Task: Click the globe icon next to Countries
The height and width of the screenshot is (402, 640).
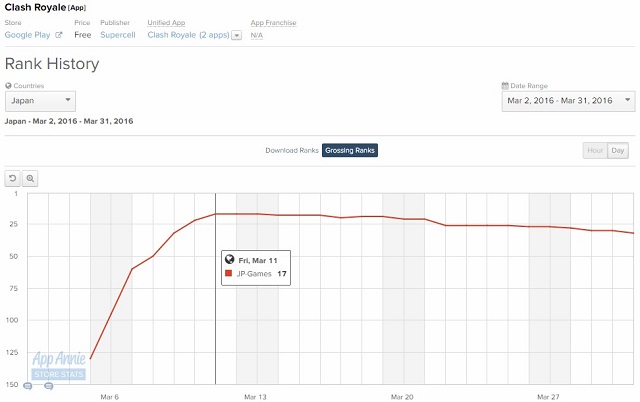Action: tap(8, 86)
